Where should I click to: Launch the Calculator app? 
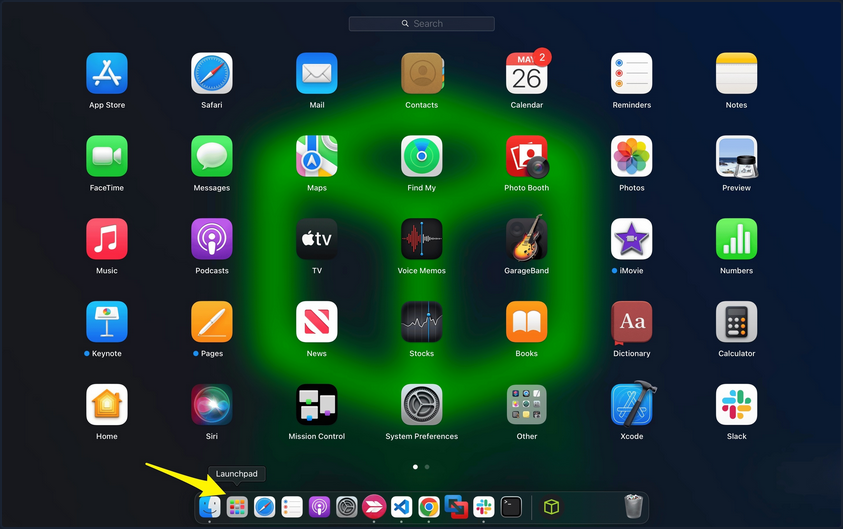coord(737,321)
